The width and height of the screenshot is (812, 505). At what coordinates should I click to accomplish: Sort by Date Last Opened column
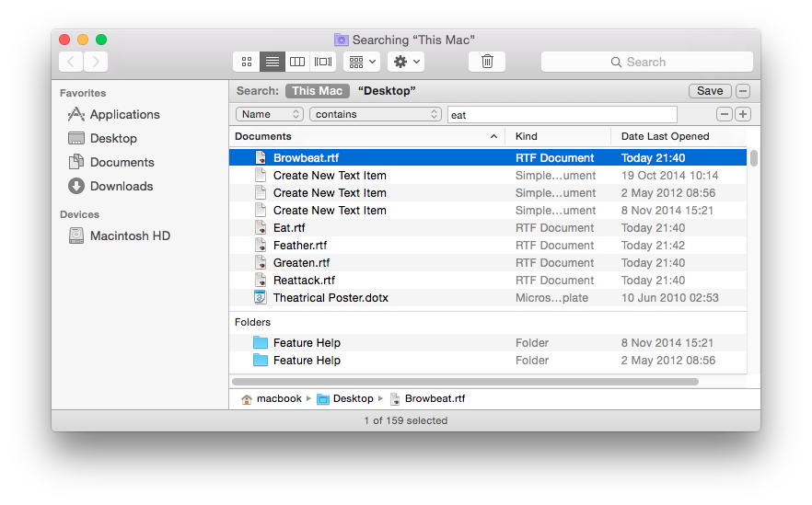pos(679,136)
